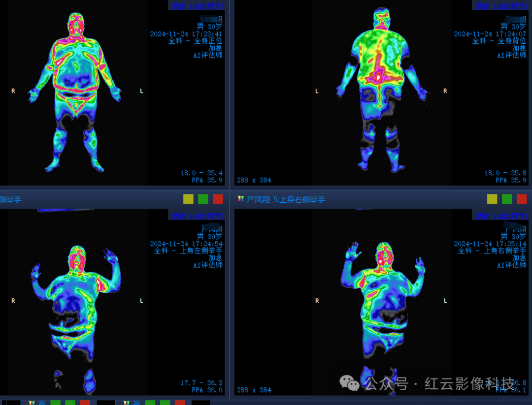
Task: Click red square in 上身右侧举手 panel header
Action: (522, 199)
